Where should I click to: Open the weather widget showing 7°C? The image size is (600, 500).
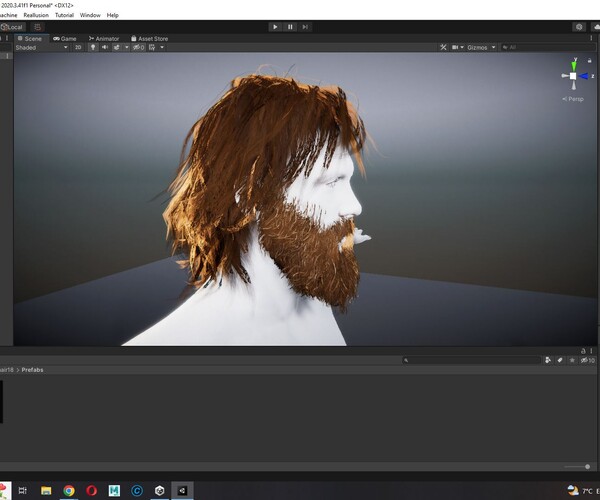pyautogui.click(x=582, y=490)
